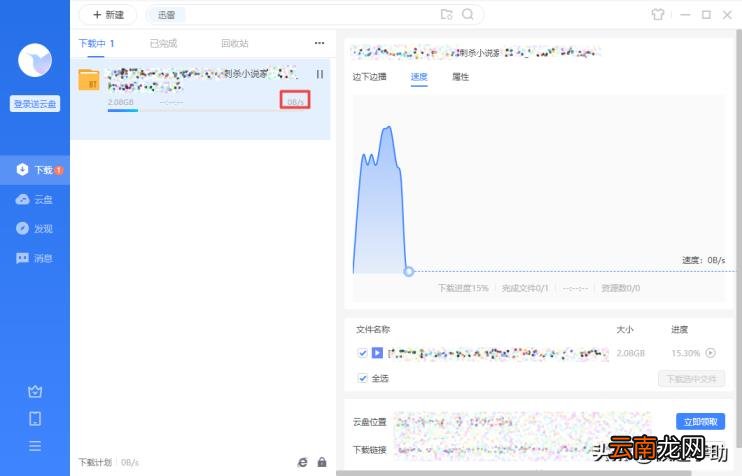The image size is (742, 476).
Task: Toggle the file row checkbox
Action: [x=362, y=353]
